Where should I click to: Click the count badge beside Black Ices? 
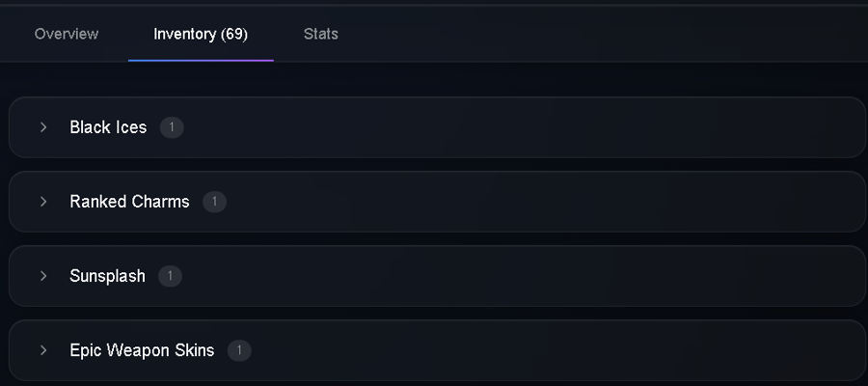[172, 127]
